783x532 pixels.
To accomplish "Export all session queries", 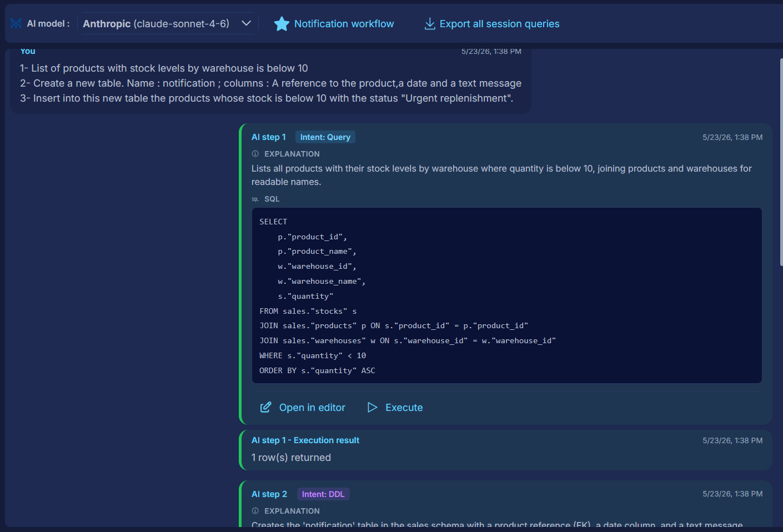I will click(499, 24).
